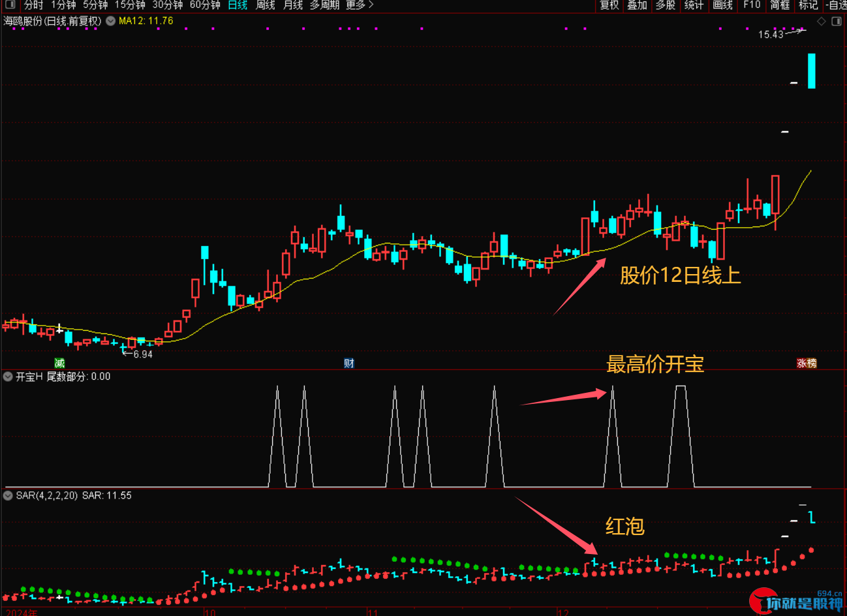Click the MA12: 11.76 indicator value
The image size is (847, 616).
[x=146, y=21]
